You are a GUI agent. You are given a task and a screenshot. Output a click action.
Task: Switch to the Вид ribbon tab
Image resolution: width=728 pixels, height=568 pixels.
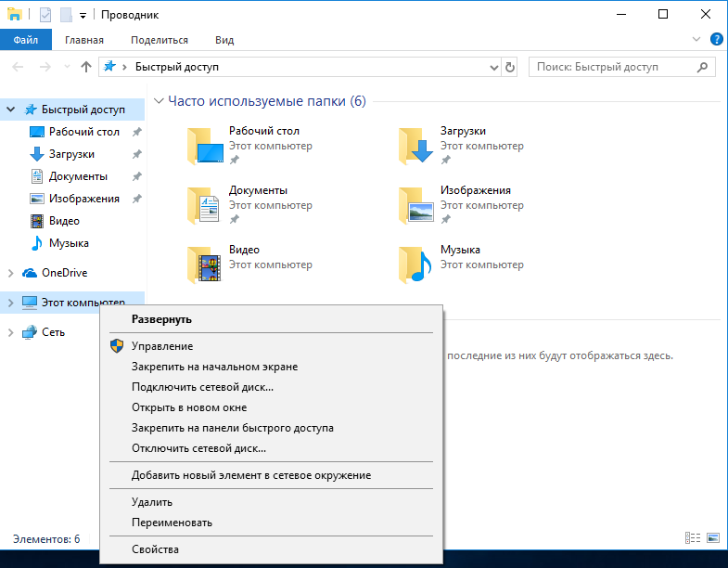point(224,40)
